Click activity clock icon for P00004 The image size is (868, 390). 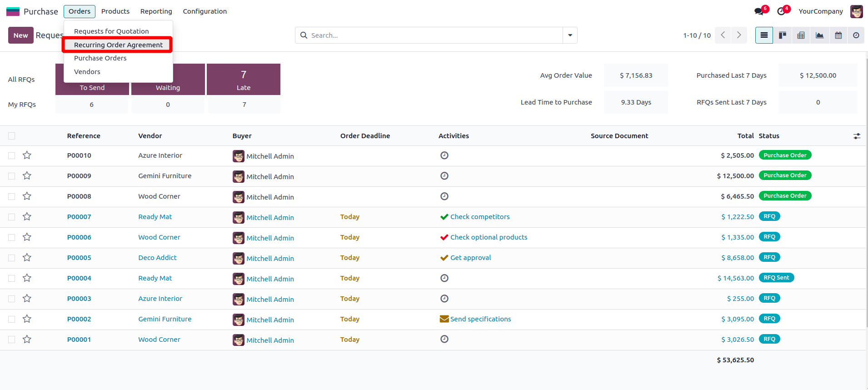444,278
